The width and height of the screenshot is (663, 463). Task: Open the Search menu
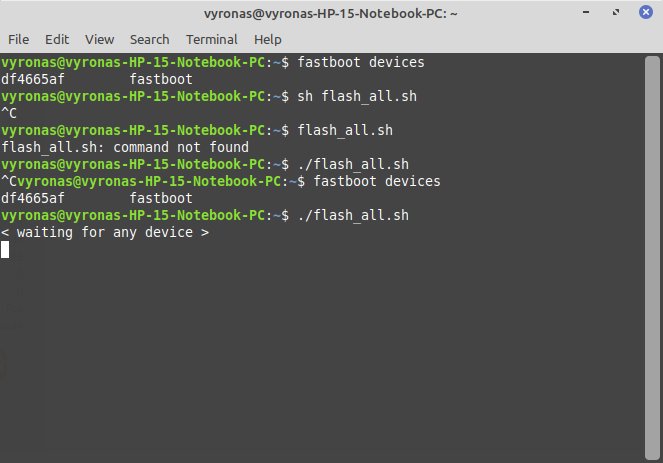coord(149,39)
